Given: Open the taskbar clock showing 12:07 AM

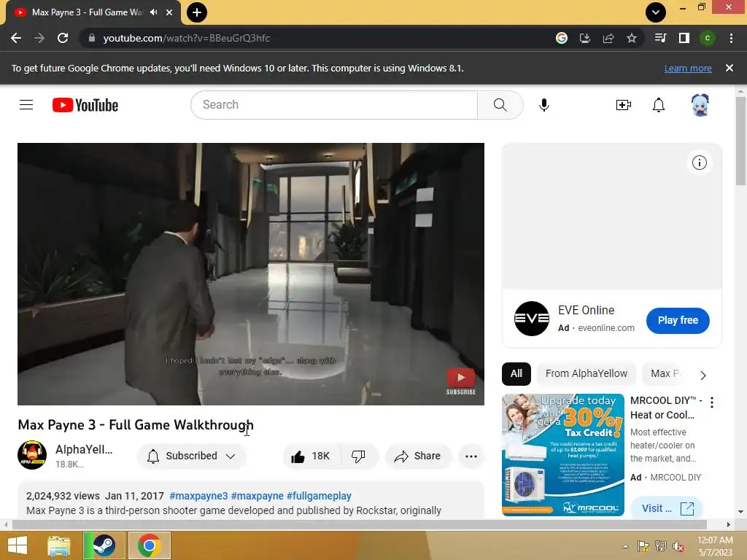Looking at the screenshot, I should [x=715, y=546].
